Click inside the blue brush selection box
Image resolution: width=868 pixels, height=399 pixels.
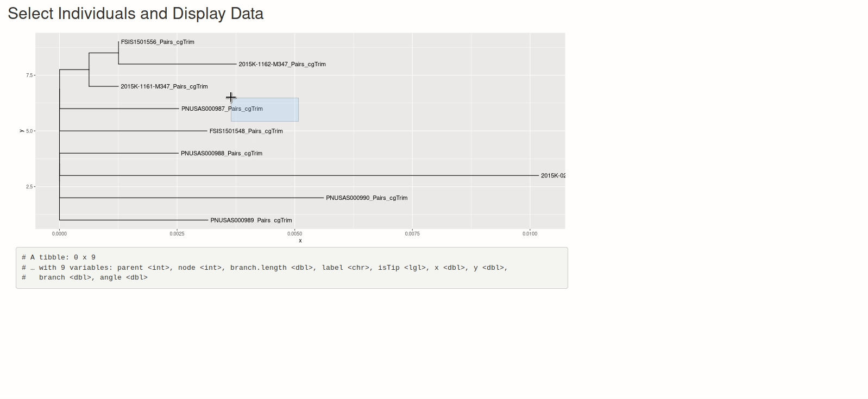(272, 114)
